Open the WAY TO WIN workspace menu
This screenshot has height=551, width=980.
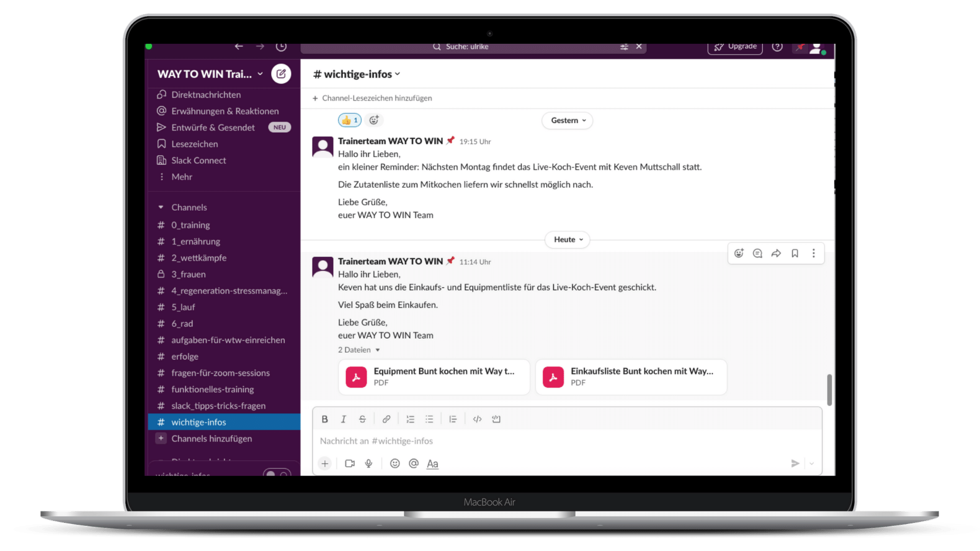point(210,74)
